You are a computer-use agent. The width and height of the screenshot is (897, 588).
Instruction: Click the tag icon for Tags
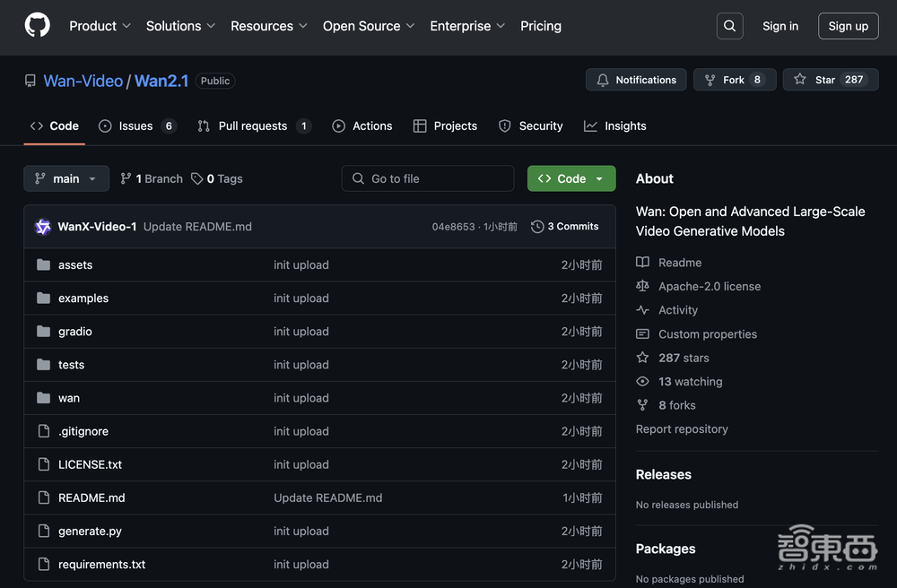[198, 178]
